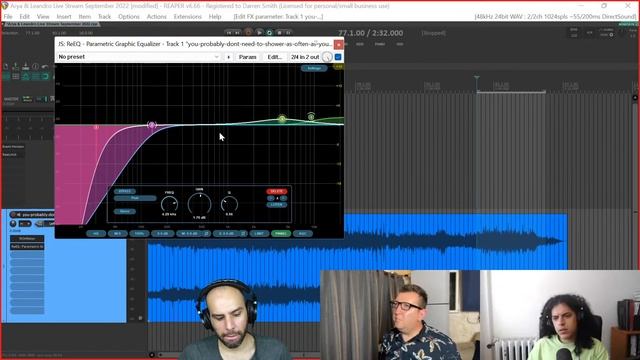Click the 100% scale button in ReEQ
The height and width of the screenshot is (360, 640).
coord(139,233)
